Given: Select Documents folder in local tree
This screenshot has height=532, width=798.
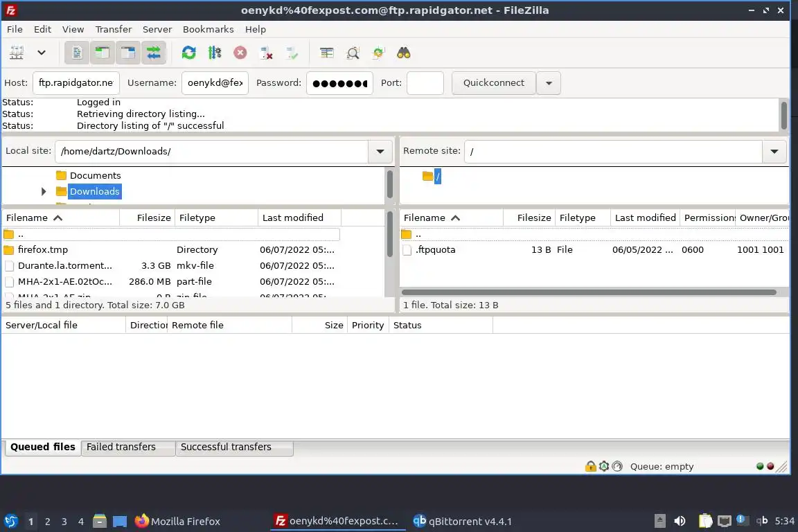Looking at the screenshot, I should point(95,176).
